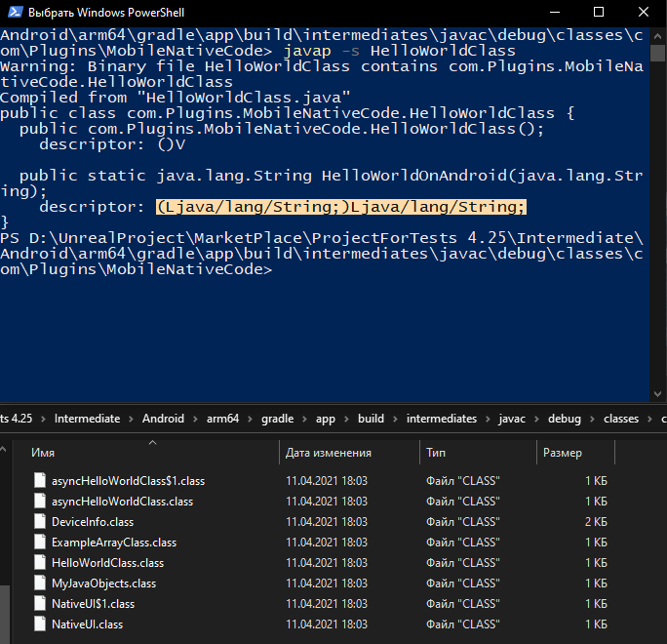Expand the chevron after 'Intermediate' breadcrumb
The height and width of the screenshot is (644, 667).
click(x=131, y=420)
